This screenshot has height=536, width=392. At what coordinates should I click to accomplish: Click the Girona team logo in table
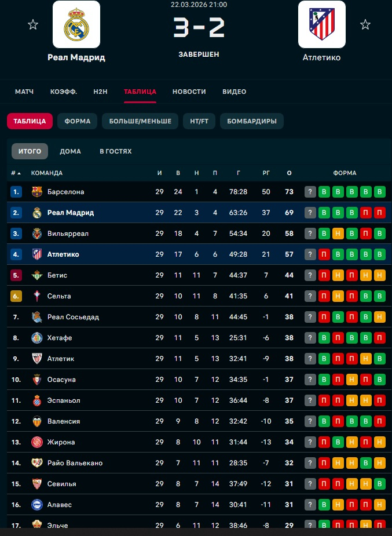(x=37, y=442)
